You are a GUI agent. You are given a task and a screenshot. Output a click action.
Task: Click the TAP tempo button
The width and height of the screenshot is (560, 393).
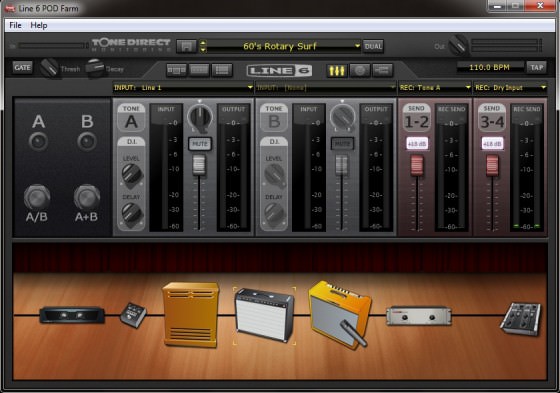coord(537,68)
